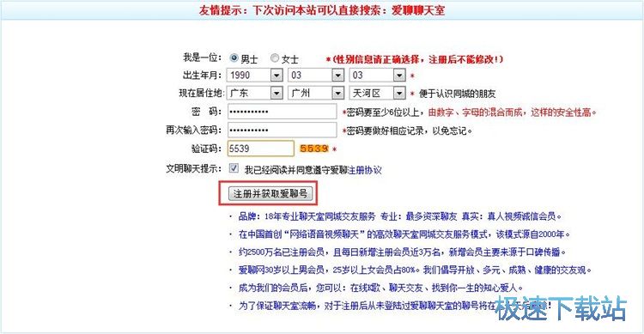Click the hint text 便于认识同城的朋友
This screenshot has height=334, width=644.
point(457,94)
